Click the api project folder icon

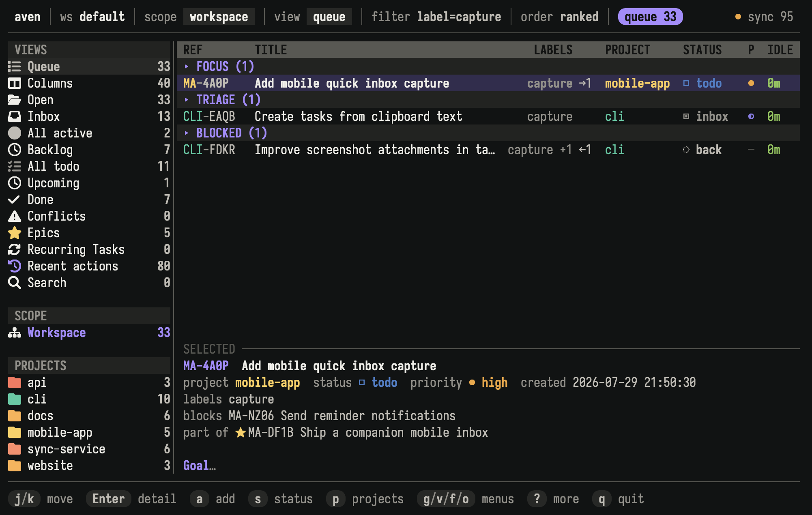15,382
